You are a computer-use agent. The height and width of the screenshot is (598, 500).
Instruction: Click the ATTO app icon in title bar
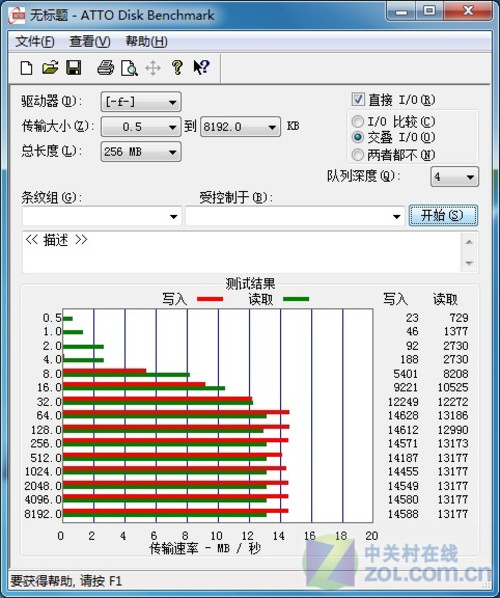(x=17, y=16)
